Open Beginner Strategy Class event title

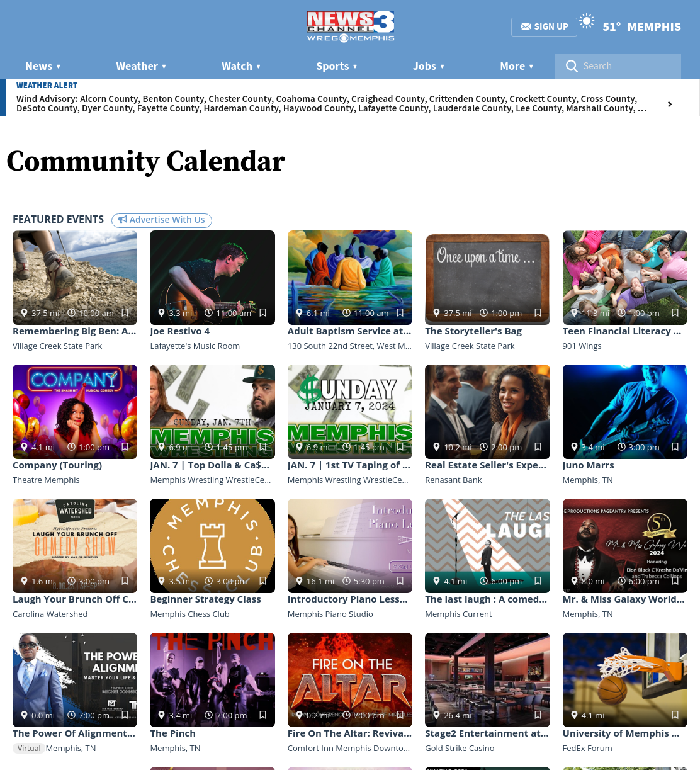pos(205,599)
